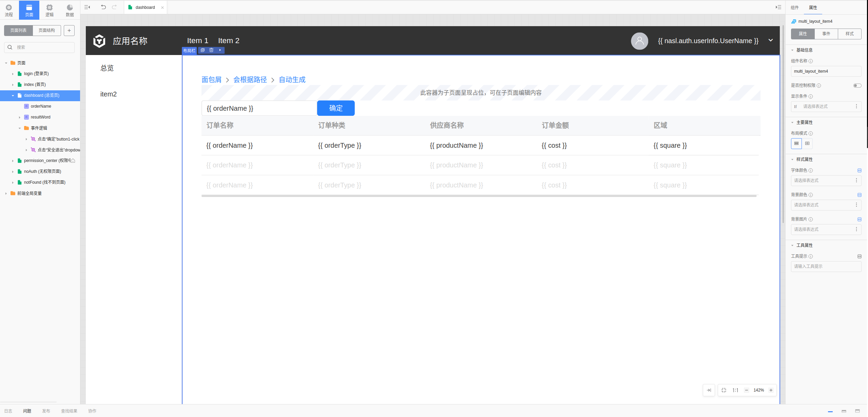
Task: Select the first 布局模式 option
Action: [796, 143]
